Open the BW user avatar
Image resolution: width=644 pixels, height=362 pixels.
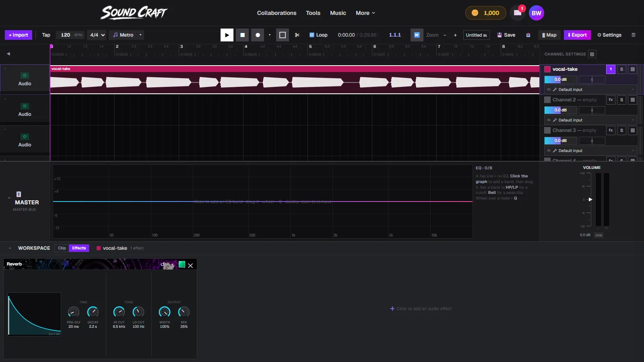click(x=537, y=13)
